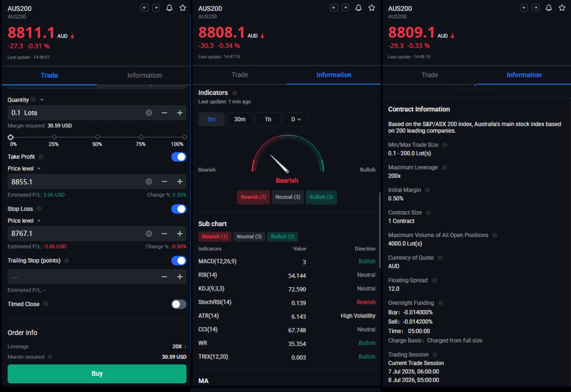Image resolution: width=571 pixels, height=392 pixels.
Task: Click the previous-instrument arrow in the middle panel
Action: (334, 8)
